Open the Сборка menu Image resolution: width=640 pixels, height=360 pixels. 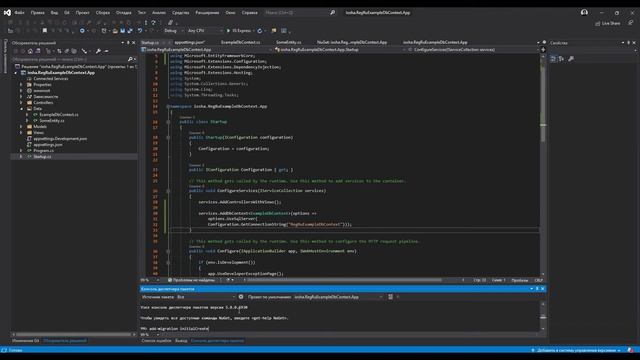(103, 13)
